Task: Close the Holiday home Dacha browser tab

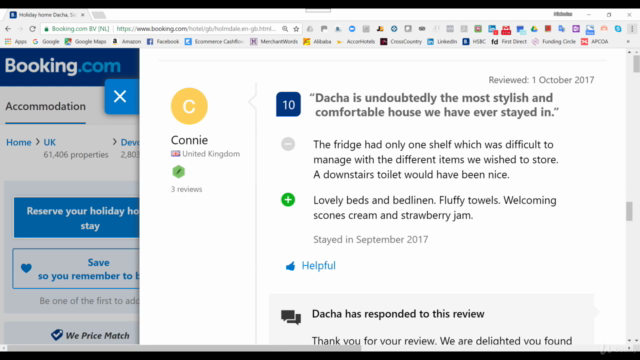Action: coord(82,15)
